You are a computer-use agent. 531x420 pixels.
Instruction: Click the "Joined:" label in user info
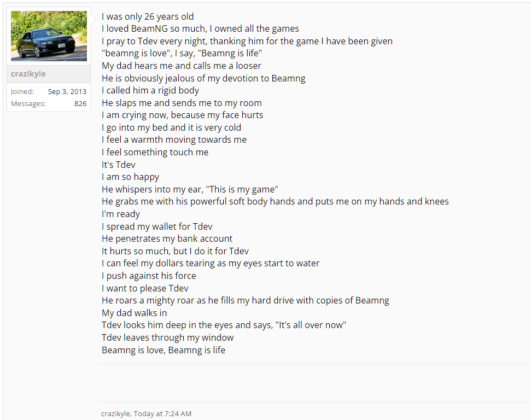point(22,91)
